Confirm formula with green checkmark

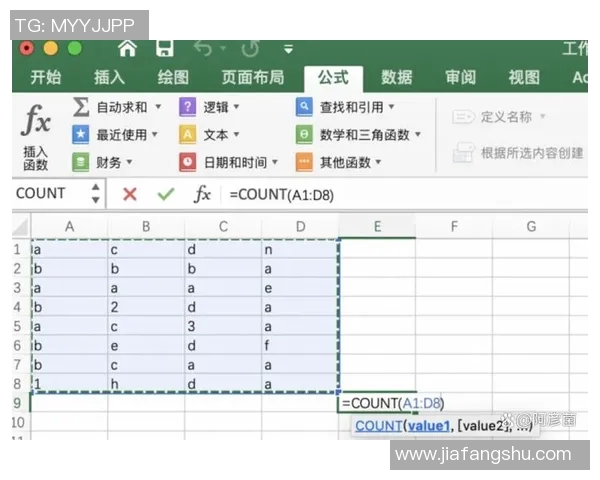[166, 194]
